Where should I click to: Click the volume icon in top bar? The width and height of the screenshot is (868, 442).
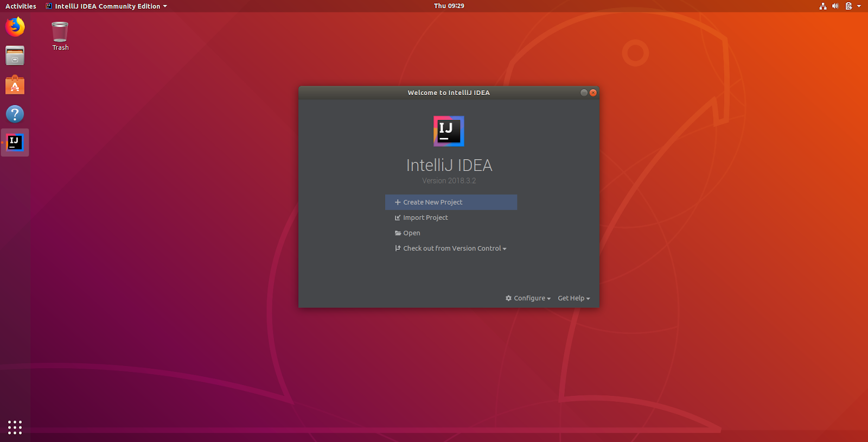tap(835, 6)
